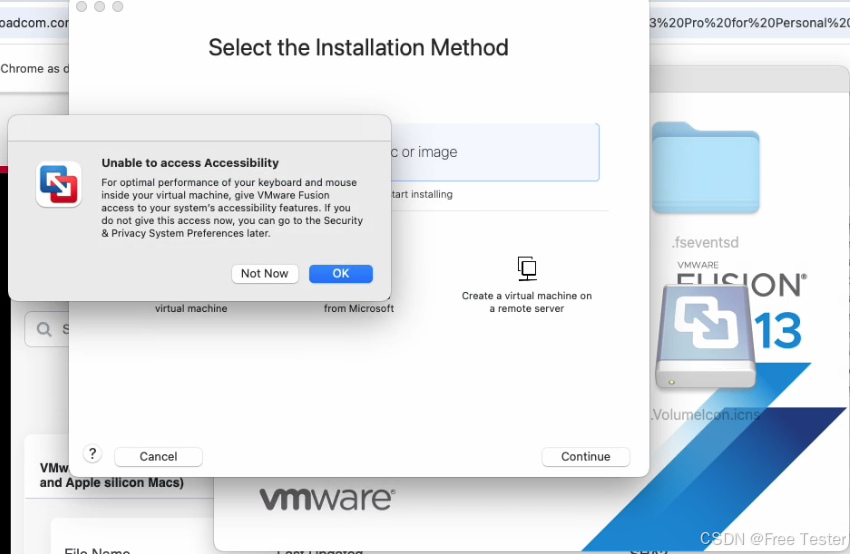This screenshot has width=850, height=554.
Task: Click the .VolumeIcon.icns file label
Action: click(705, 415)
